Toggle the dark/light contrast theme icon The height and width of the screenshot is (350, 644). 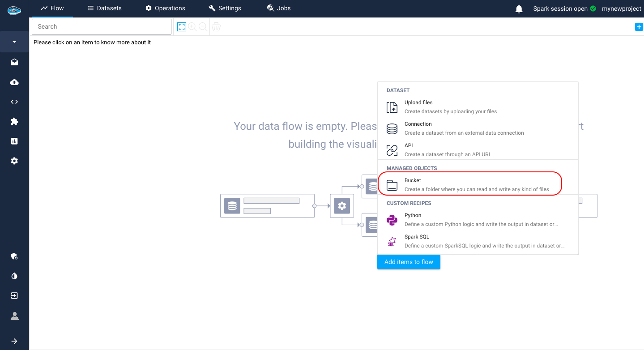[x=14, y=276]
